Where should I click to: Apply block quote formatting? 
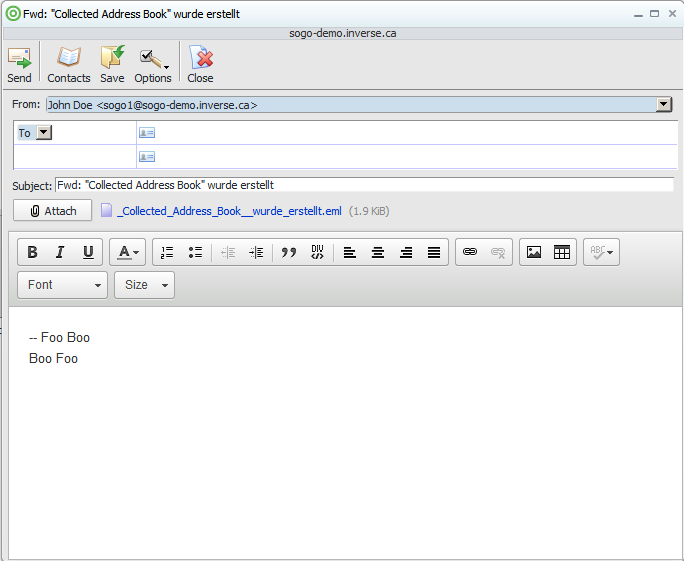click(x=289, y=253)
